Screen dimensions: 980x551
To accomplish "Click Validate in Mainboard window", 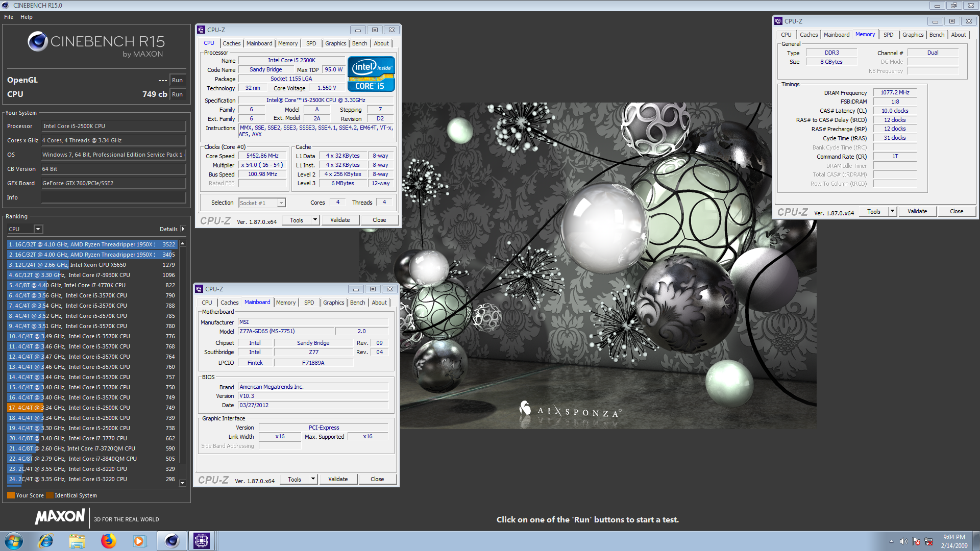I will [338, 479].
